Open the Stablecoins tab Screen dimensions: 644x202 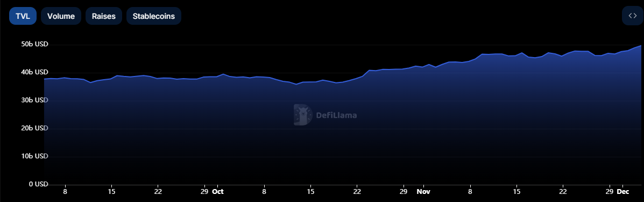[154, 16]
